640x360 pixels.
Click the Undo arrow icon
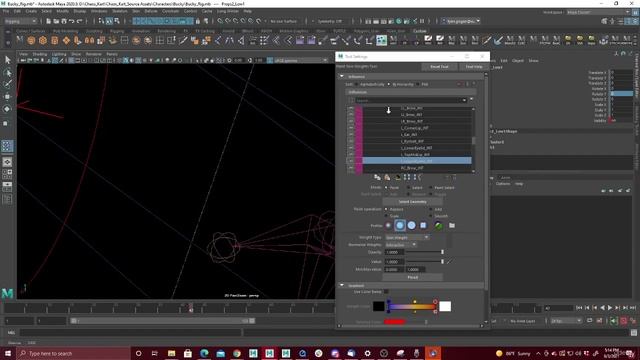(71, 21)
